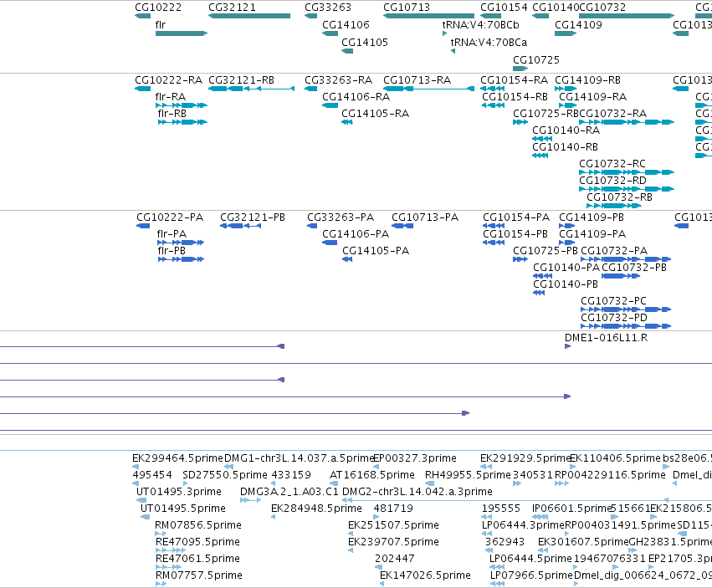Select the flr-RB transcript label
Image resolution: width=712 pixels, height=588 pixels.
pyautogui.click(x=172, y=114)
